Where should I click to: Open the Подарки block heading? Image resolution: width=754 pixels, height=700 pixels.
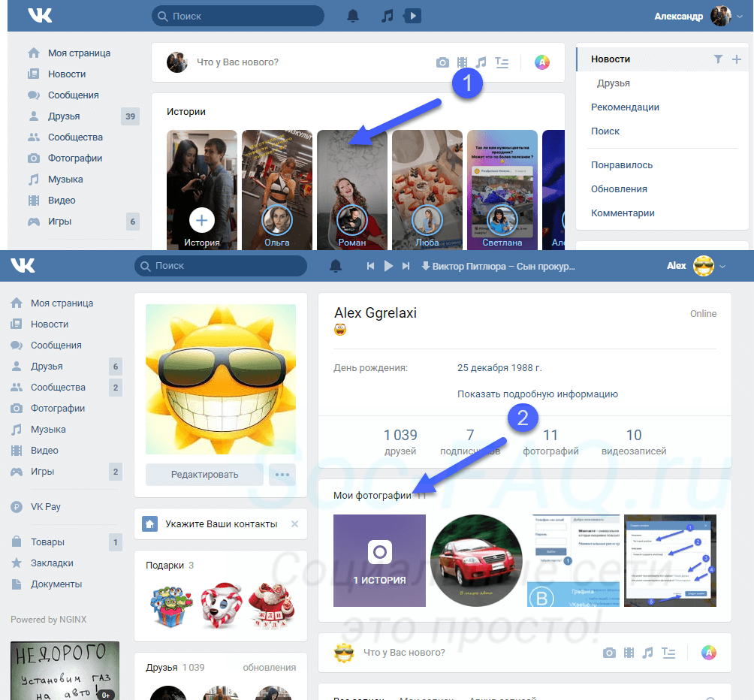pos(164,566)
